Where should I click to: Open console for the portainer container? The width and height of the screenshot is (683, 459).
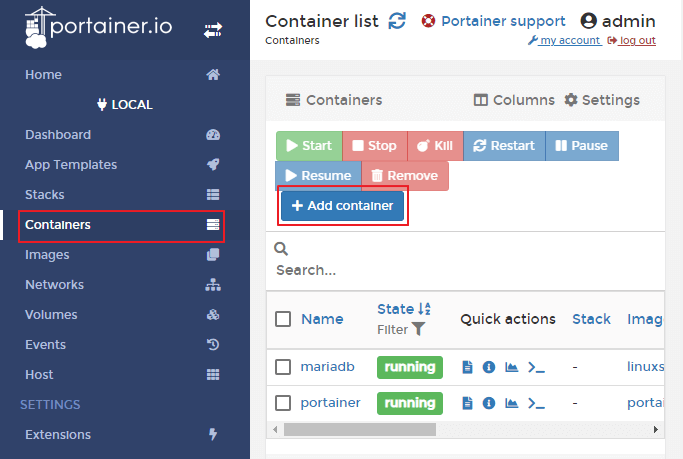coord(536,403)
